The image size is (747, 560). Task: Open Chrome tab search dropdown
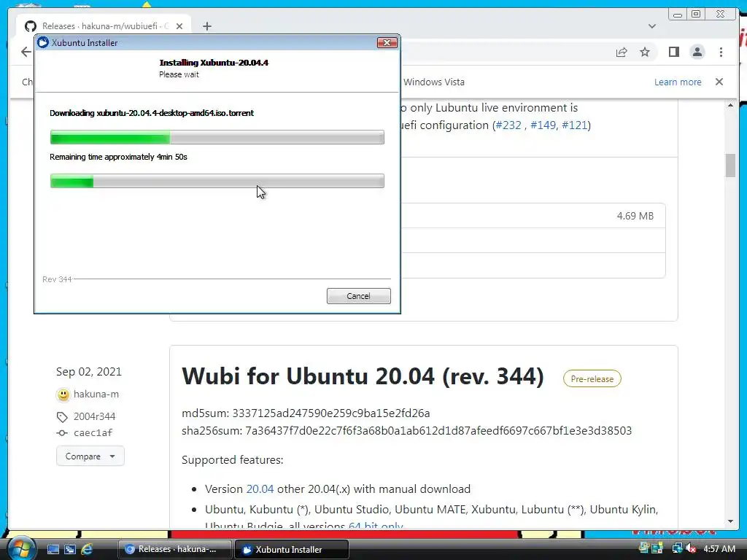652,26
